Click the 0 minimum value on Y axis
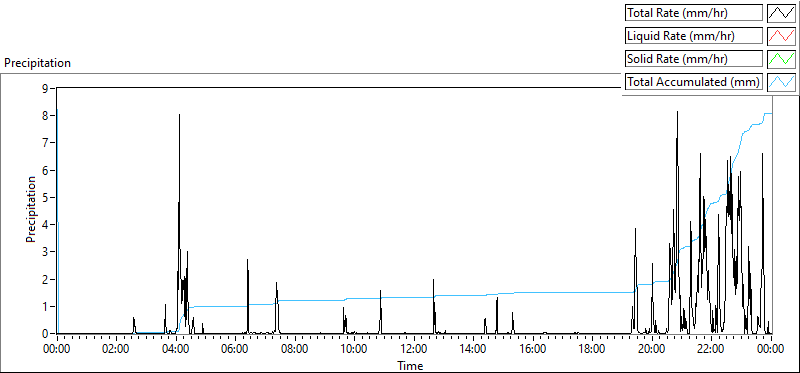 pyautogui.click(x=45, y=334)
